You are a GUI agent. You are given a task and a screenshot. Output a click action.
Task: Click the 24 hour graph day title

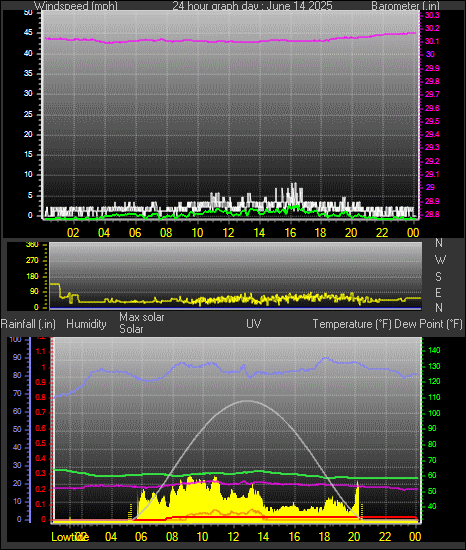[252, 6]
